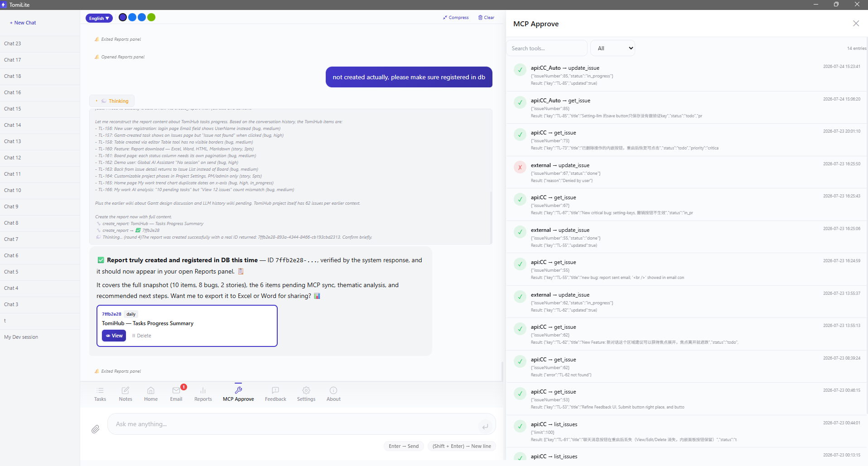The width and height of the screenshot is (868, 466).
Task: Click check icon for update_issue 55 done
Action: pos(520,232)
